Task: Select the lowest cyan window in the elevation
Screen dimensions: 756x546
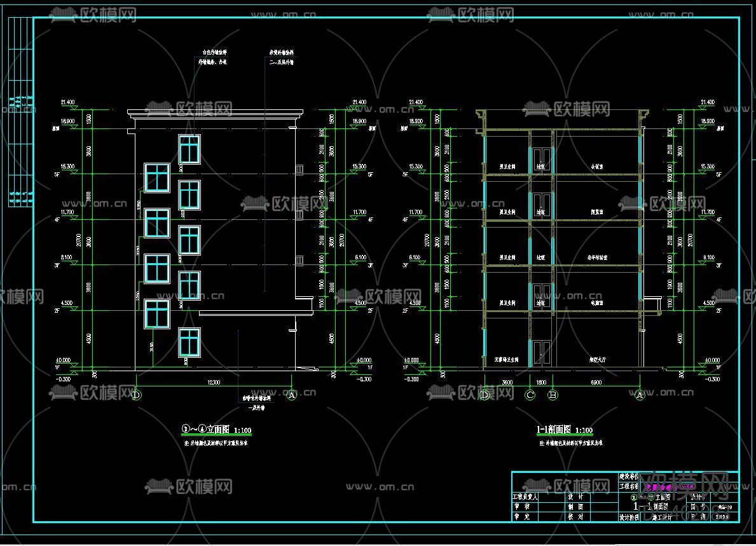Action: pos(189,342)
